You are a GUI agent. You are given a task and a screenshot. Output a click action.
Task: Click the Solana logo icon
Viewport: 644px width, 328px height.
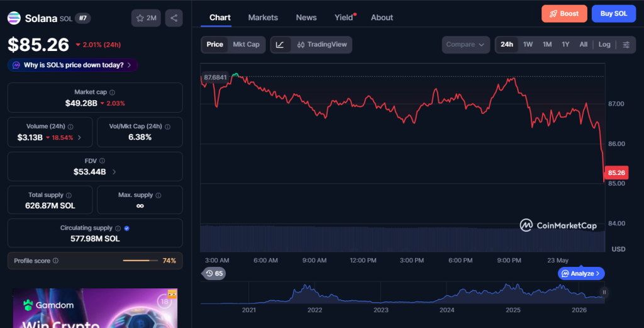14,18
